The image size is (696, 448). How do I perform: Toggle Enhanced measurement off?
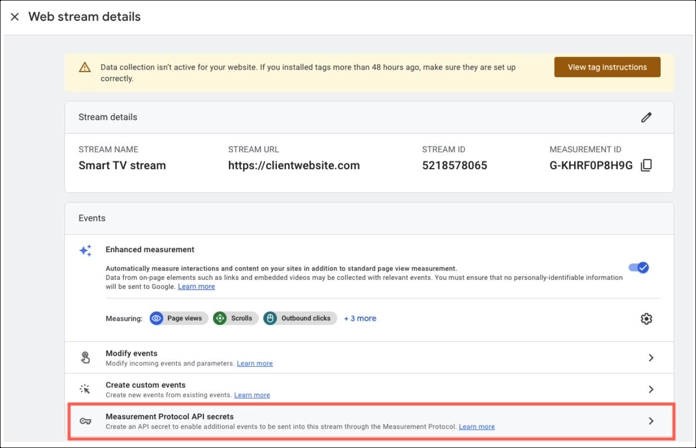pos(639,267)
